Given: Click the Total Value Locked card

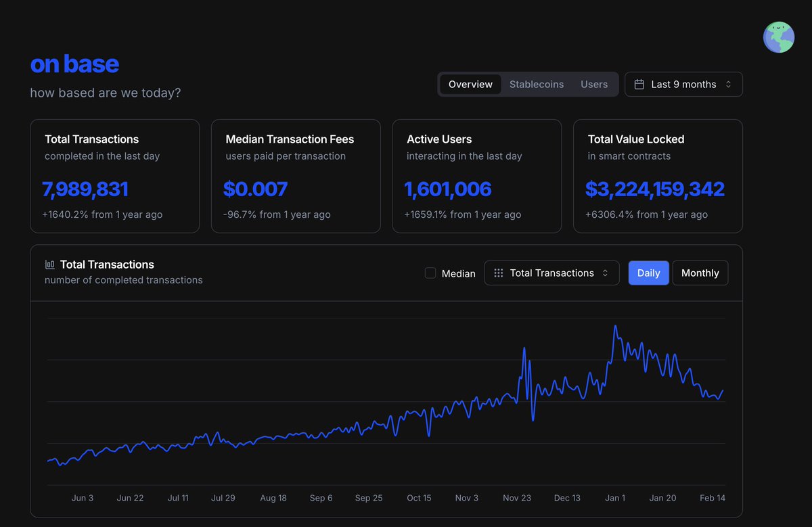Looking at the screenshot, I should pos(658,177).
